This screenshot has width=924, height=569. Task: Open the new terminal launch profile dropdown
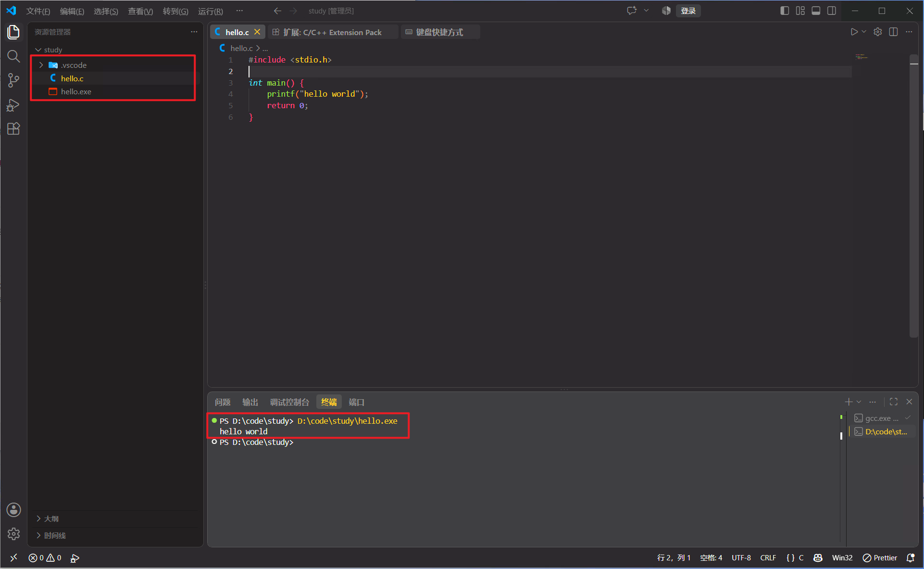[859, 402]
